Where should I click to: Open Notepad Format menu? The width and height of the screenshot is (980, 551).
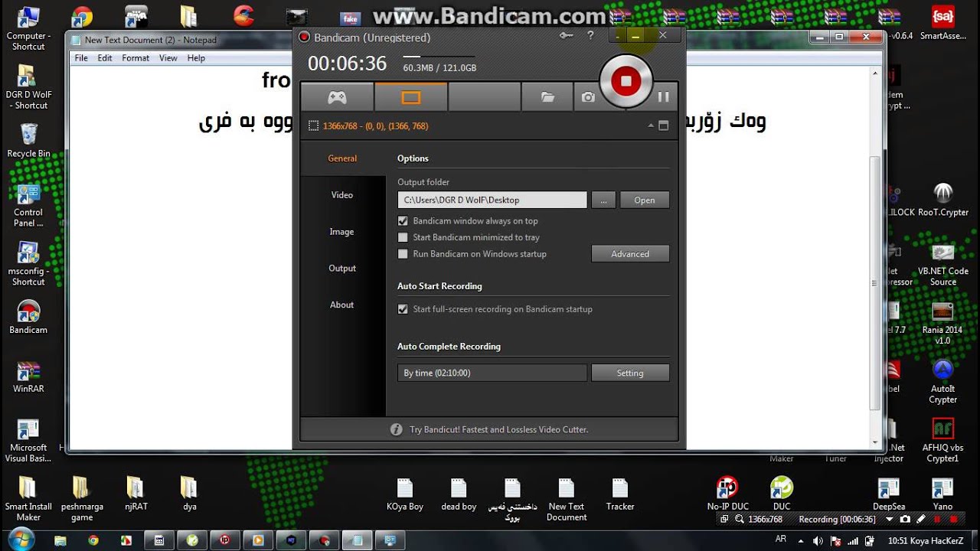click(x=136, y=58)
